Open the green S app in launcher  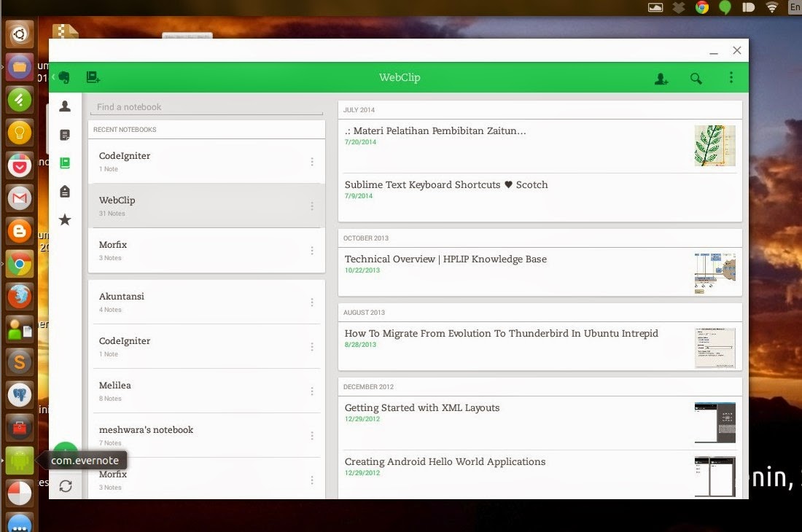pos(20,100)
